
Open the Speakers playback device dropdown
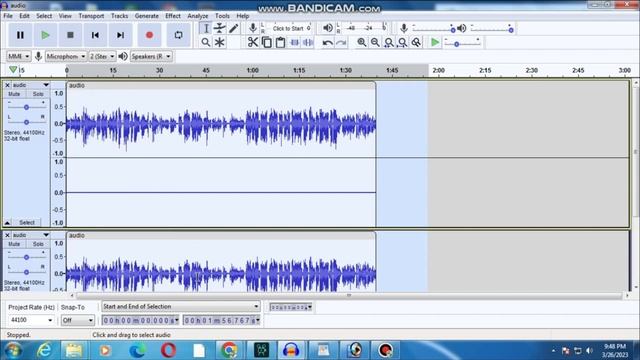tap(151, 56)
